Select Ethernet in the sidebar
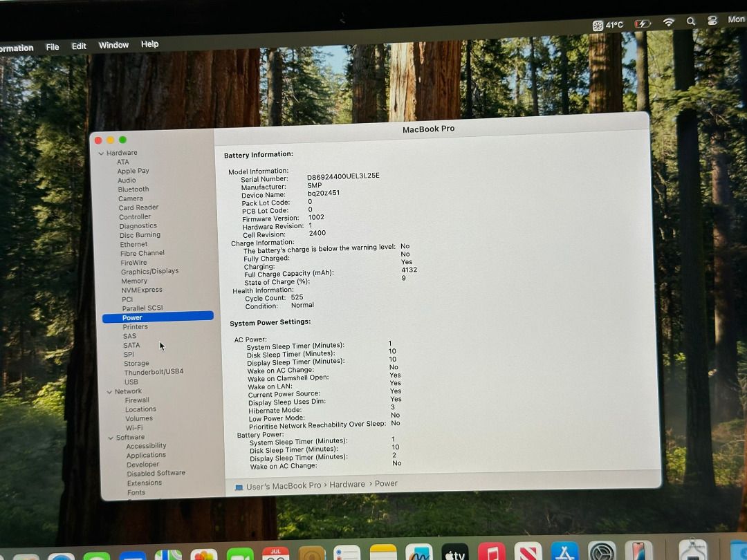 pos(134,244)
